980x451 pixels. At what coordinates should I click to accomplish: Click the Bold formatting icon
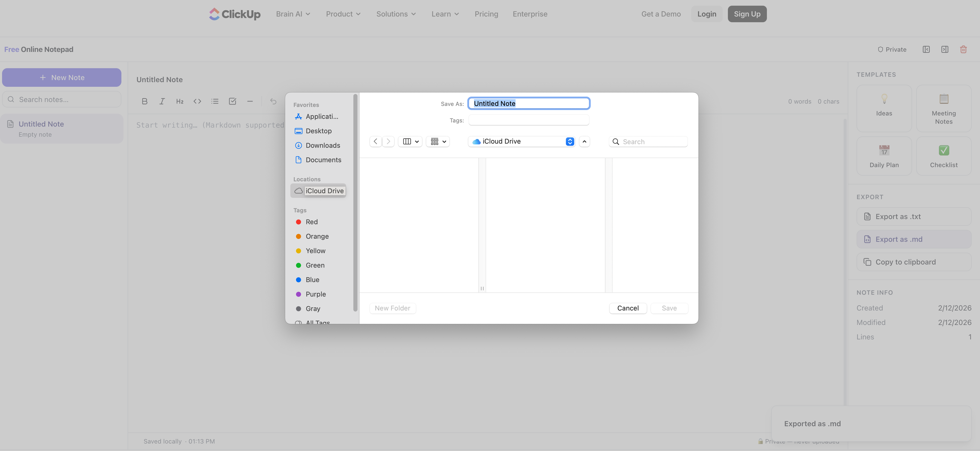(x=145, y=101)
